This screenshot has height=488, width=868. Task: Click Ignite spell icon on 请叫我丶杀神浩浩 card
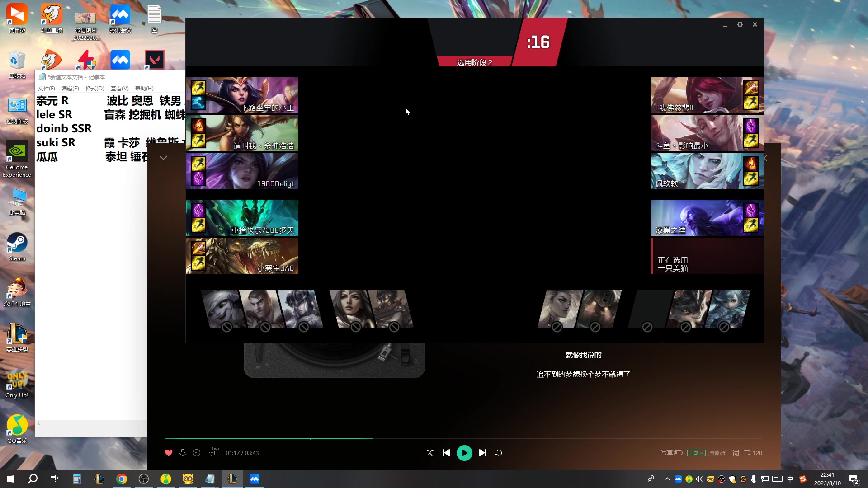pyautogui.click(x=198, y=125)
